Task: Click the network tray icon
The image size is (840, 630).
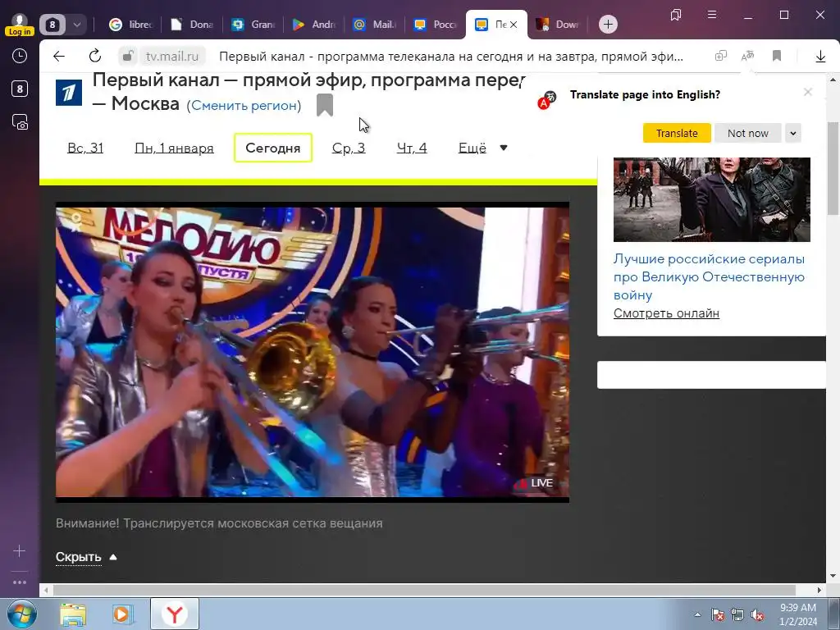Action: coord(737,614)
